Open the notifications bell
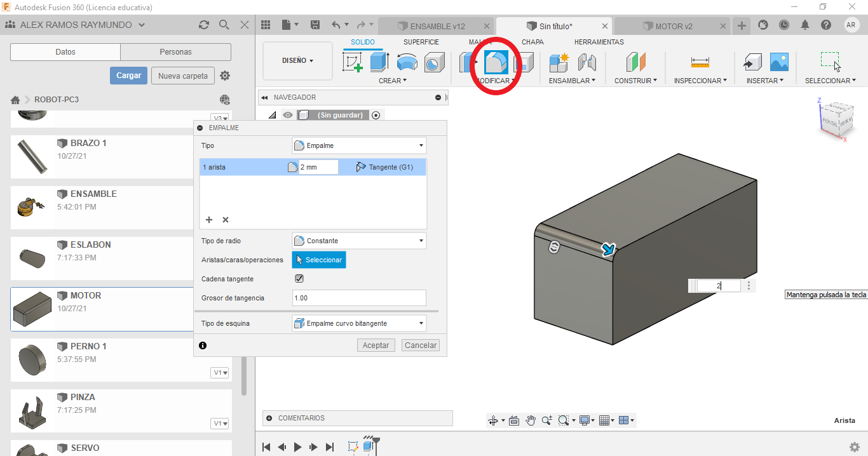This screenshot has height=456, width=868. [805, 25]
